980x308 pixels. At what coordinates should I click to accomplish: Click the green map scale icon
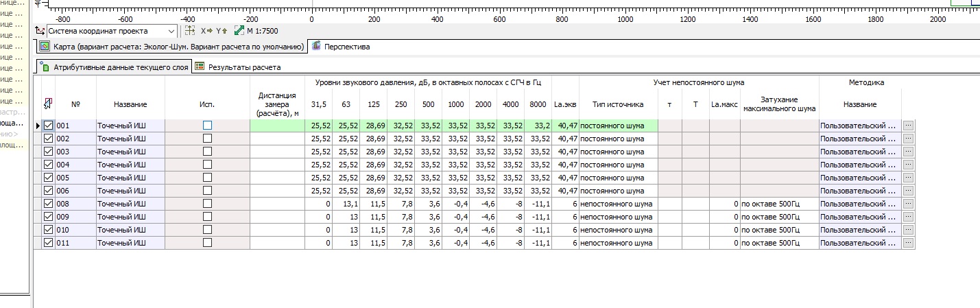239,31
